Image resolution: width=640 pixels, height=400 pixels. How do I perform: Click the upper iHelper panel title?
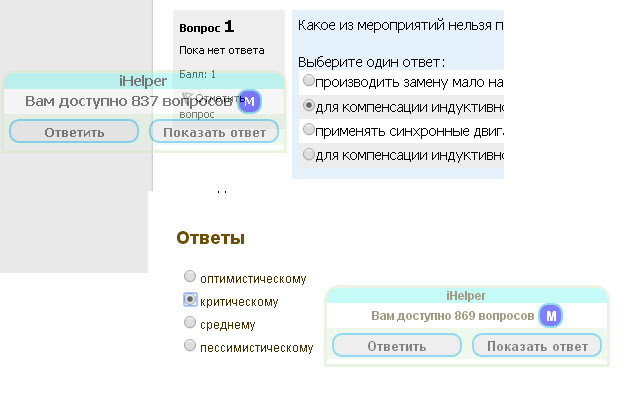[143, 81]
